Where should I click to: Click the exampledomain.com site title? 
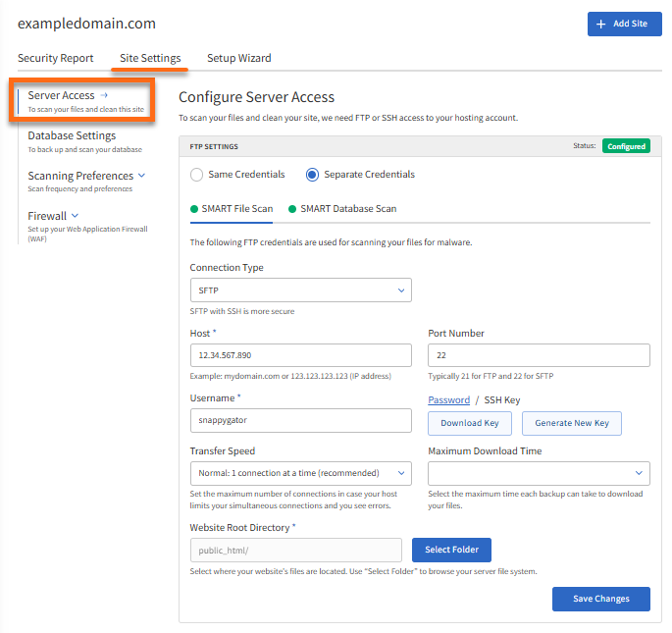[86, 24]
